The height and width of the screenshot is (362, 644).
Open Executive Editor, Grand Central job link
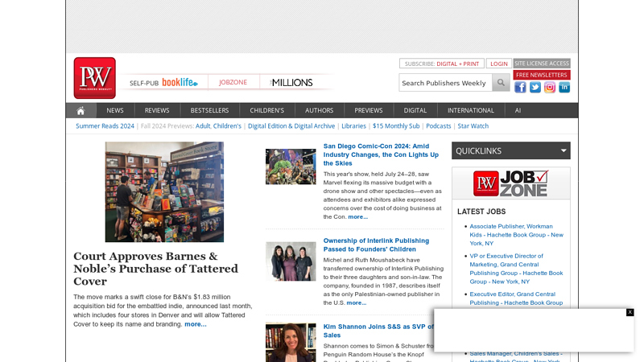pos(516,298)
